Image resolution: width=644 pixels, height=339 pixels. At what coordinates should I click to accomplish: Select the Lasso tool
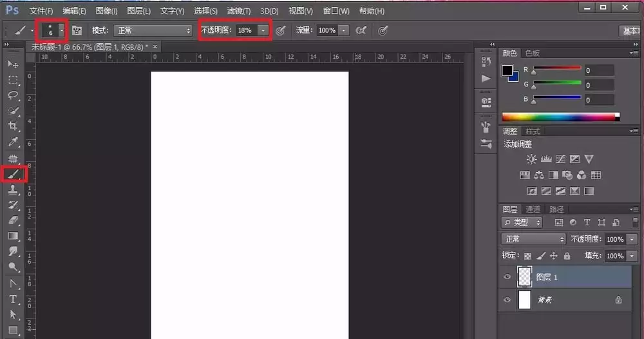13,95
